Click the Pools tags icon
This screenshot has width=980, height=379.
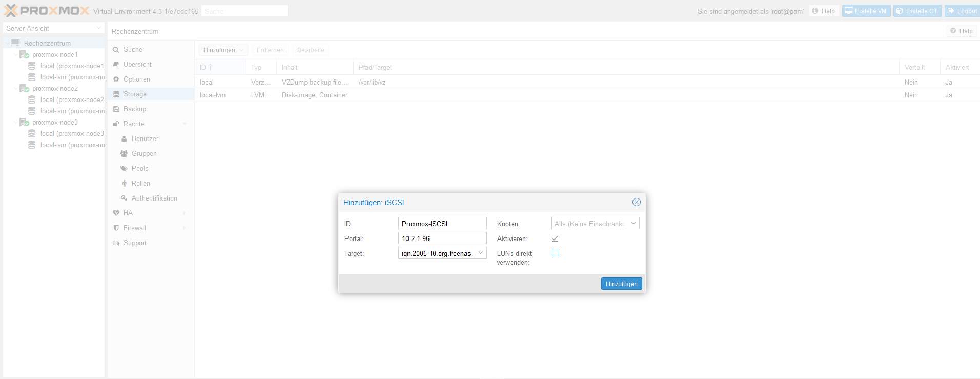pyautogui.click(x=124, y=168)
